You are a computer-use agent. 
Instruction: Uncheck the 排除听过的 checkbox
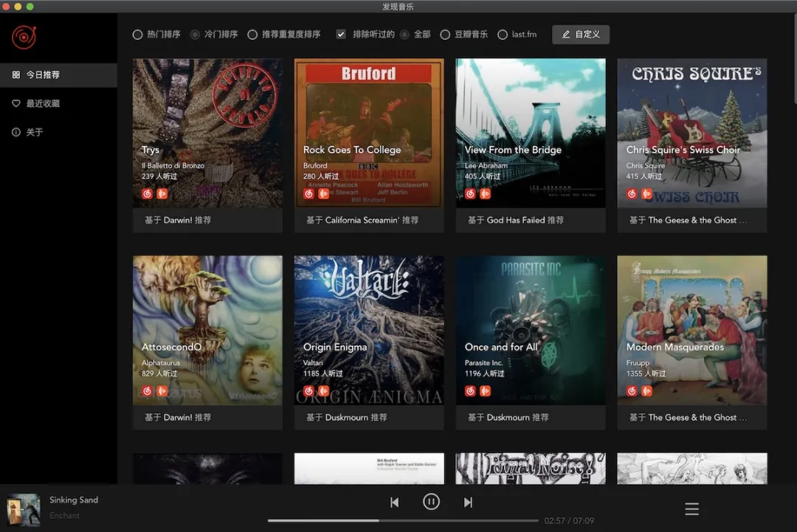click(341, 35)
